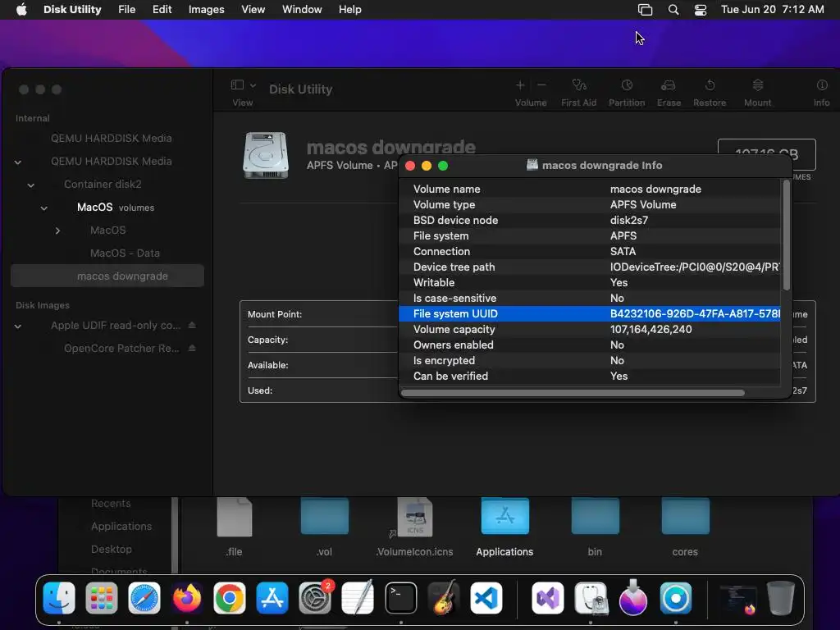Collapse Apple UDIF read-only disk image
The width and height of the screenshot is (840, 630).
coord(18,326)
